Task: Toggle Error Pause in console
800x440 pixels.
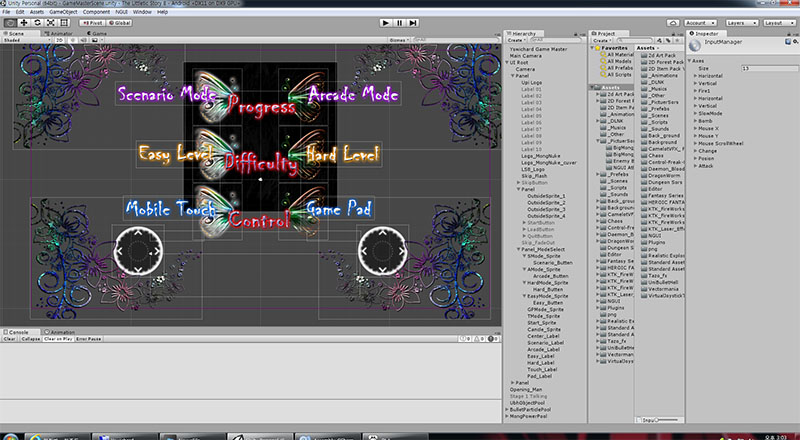Action: (x=89, y=339)
